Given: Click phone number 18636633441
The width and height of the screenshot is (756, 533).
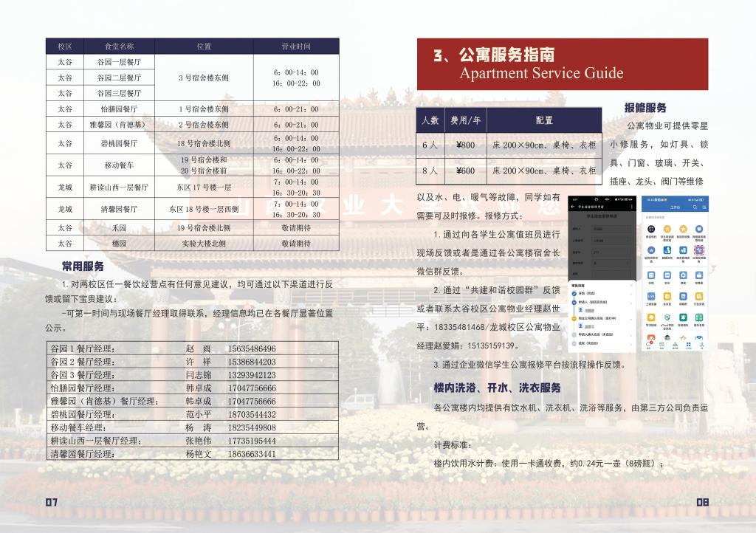Looking at the screenshot, I should 252,454.
